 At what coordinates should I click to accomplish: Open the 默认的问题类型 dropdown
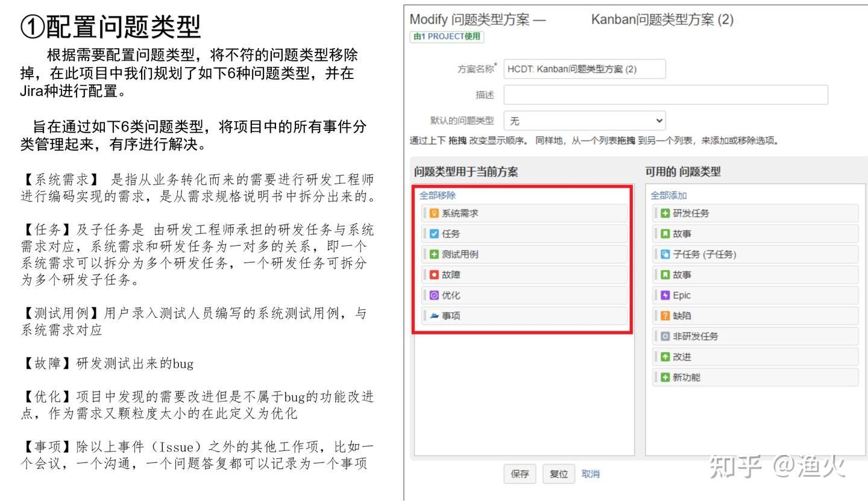(584, 121)
